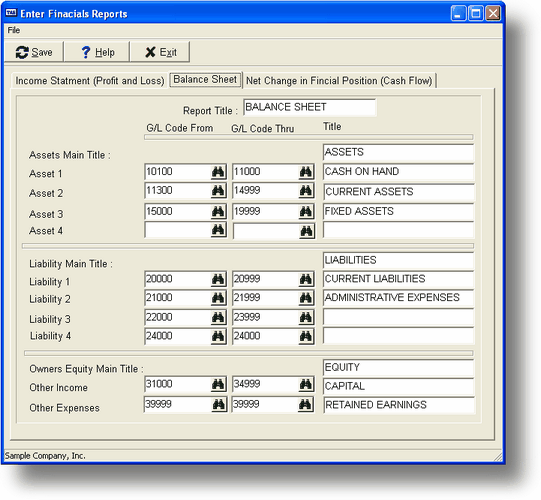Open lookup for Liability 4 Code Thru

[x=306, y=336]
